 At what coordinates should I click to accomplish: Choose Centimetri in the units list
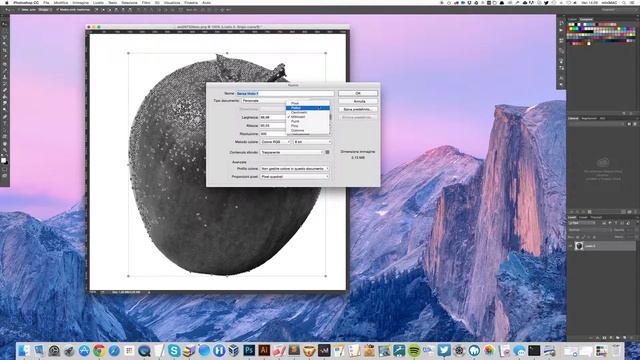pos(308,112)
